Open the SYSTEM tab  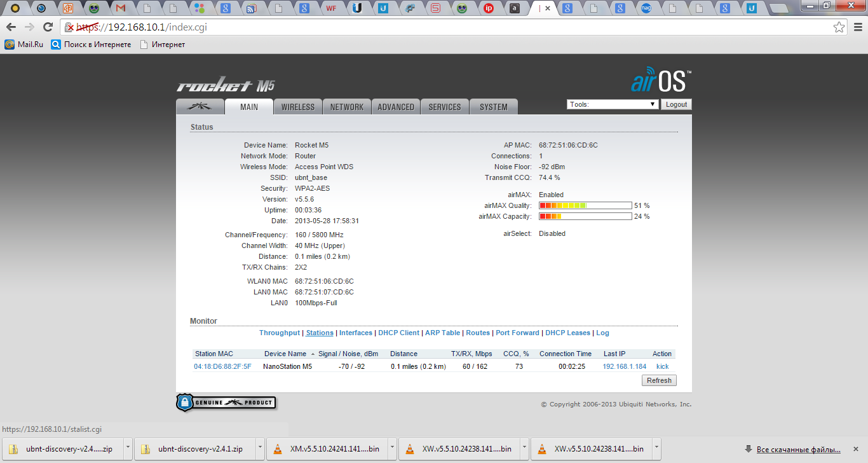click(x=494, y=107)
